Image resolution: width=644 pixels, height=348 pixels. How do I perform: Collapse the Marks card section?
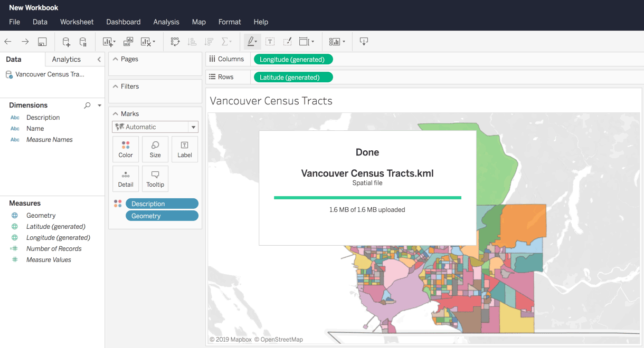[x=116, y=114]
